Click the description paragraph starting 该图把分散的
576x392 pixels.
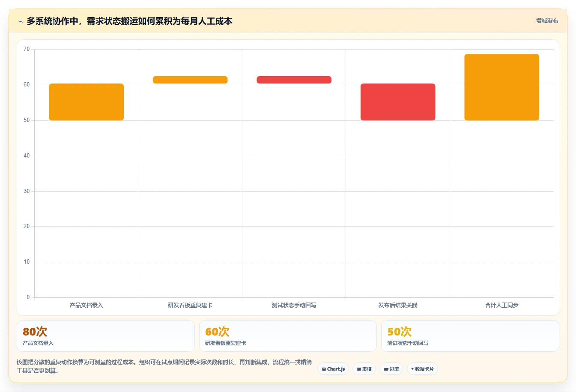[164, 366]
